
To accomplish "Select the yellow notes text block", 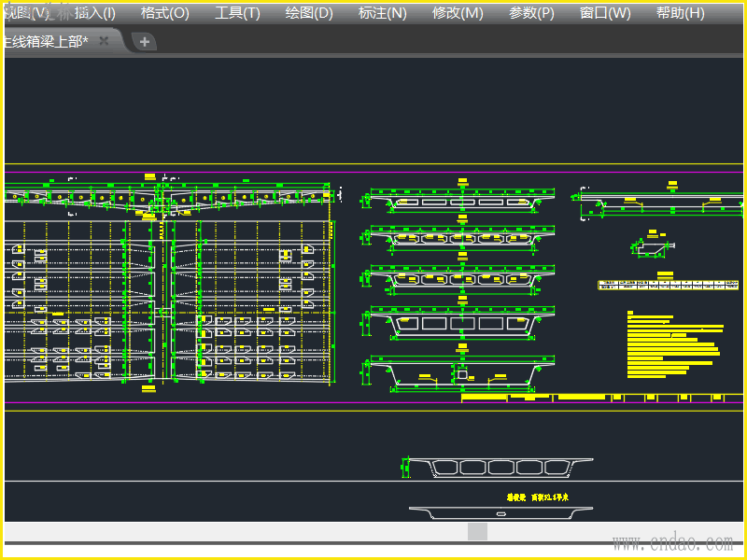I will [x=672, y=345].
